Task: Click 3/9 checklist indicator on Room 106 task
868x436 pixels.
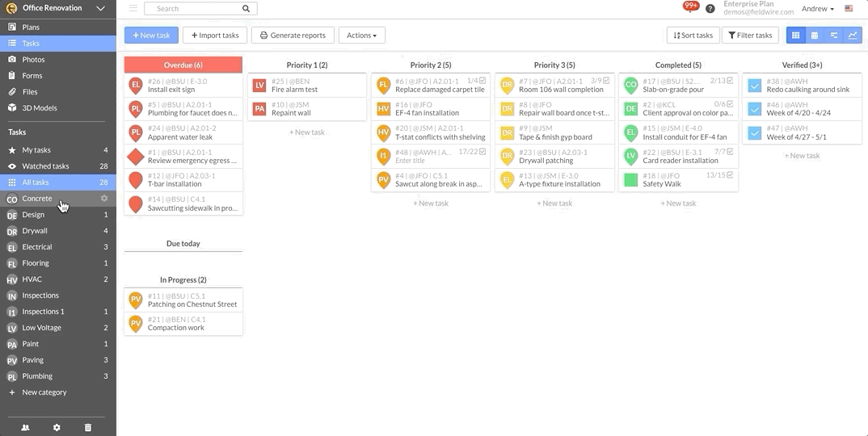Action: [600, 81]
